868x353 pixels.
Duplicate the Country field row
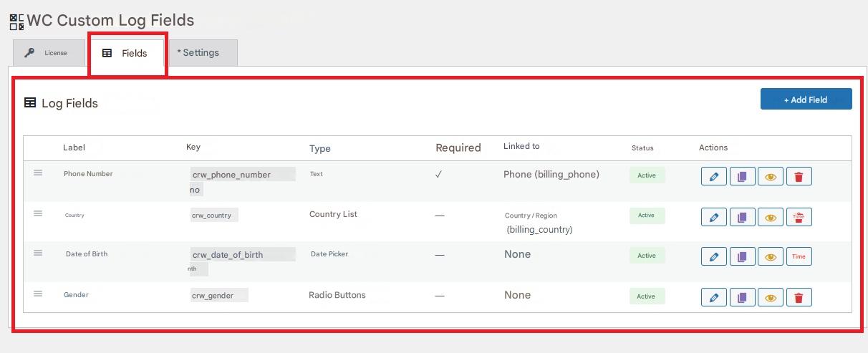click(x=742, y=217)
